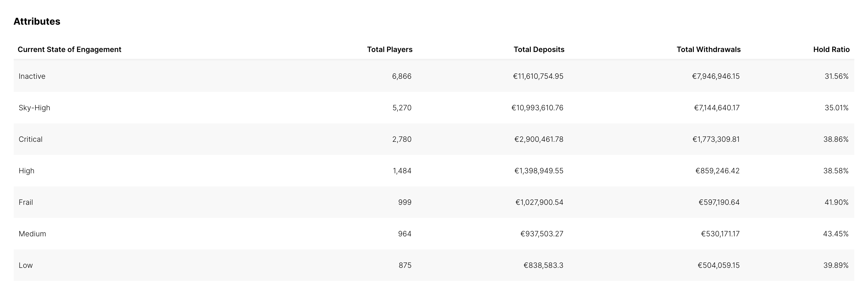The image size is (868, 292).
Task: Sort by Total Deposits column header
Action: [539, 50]
